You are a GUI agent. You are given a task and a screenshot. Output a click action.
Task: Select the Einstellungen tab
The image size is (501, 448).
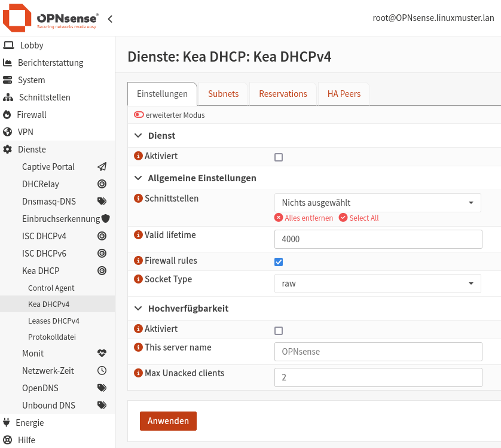click(162, 94)
